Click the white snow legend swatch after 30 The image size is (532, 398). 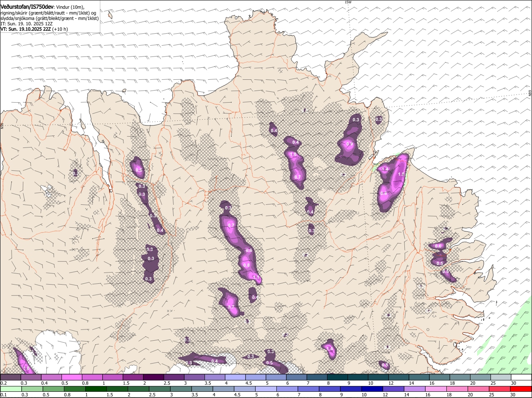point(521,377)
